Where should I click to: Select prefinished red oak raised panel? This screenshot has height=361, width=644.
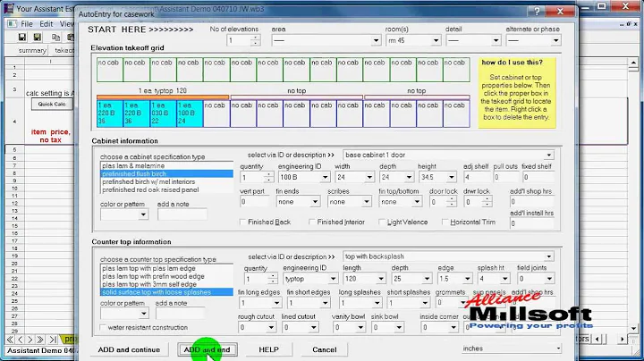pos(166,190)
